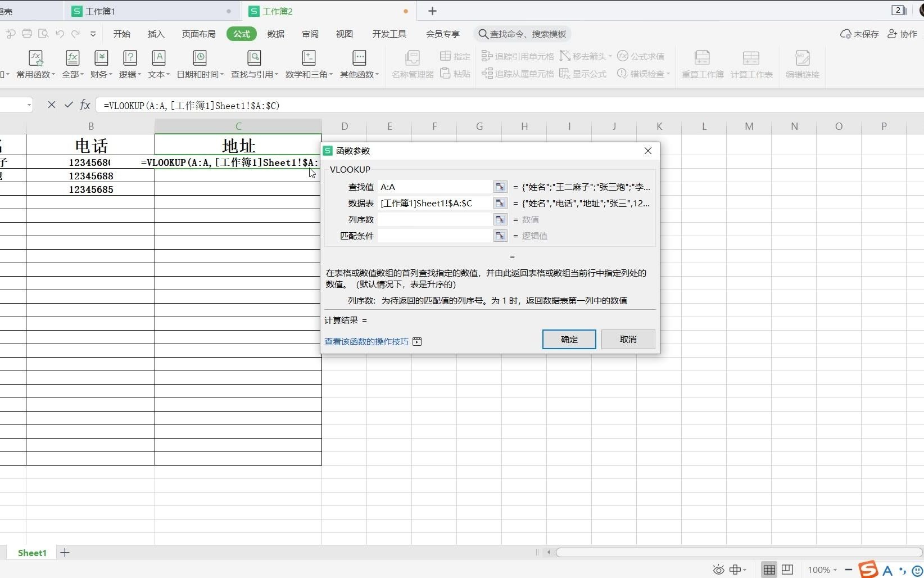The width and height of the screenshot is (924, 578).
Task: Click into the 列序数 input field
Action: click(x=435, y=219)
